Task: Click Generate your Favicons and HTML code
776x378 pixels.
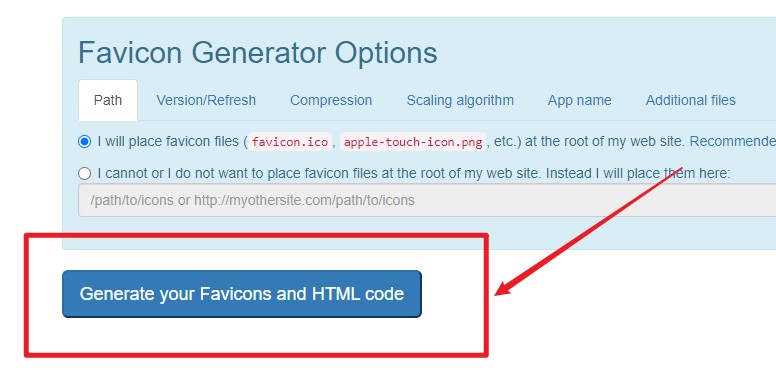Action: (242, 294)
